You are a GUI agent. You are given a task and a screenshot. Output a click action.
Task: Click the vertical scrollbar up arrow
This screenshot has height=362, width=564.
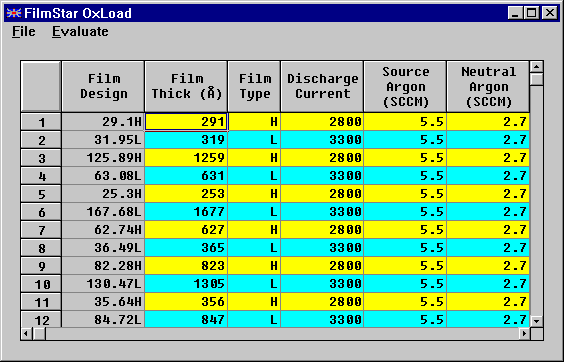536,67
